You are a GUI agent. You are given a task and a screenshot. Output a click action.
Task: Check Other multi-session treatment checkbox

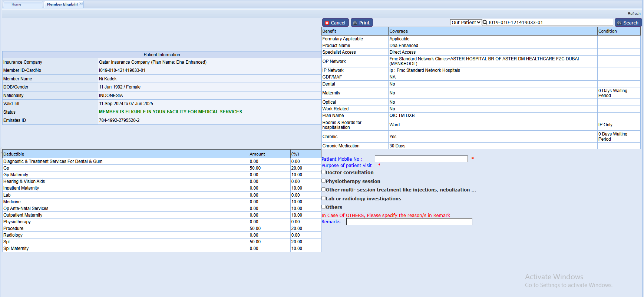324,190
